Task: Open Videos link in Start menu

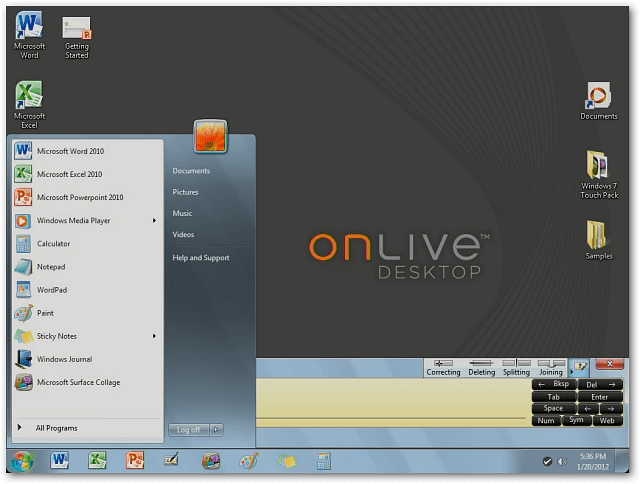Action: click(x=183, y=235)
